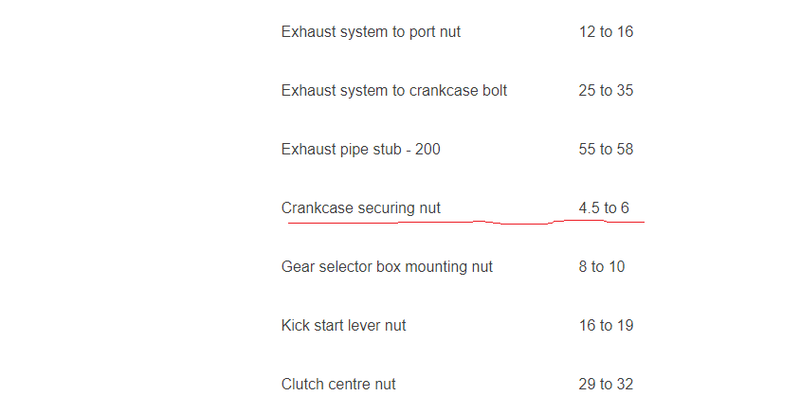Click the word 'bolt' in exhaust crankcase row
Viewport: 800px width, 396px height.
tap(495, 91)
